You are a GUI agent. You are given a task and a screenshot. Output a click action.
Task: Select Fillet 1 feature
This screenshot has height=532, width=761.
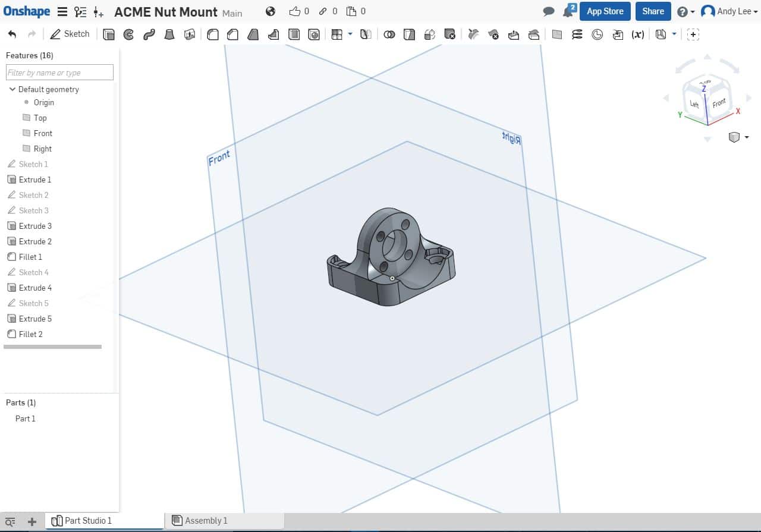pyautogui.click(x=30, y=257)
